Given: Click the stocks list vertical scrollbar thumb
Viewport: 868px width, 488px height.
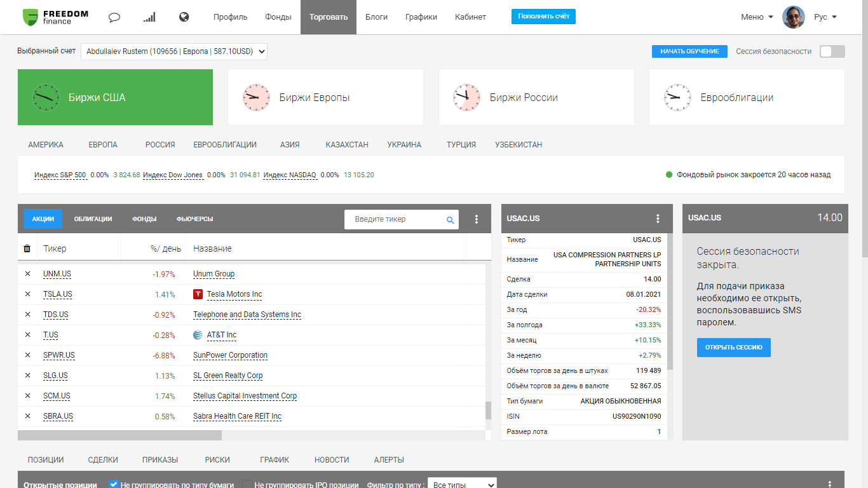Looking at the screenshot, I should tap(488, 410).
